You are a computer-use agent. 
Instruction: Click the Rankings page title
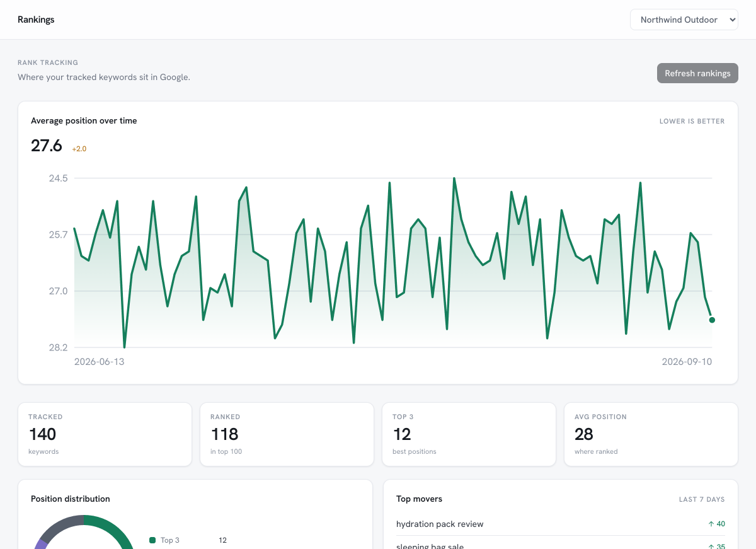point(36,20)
